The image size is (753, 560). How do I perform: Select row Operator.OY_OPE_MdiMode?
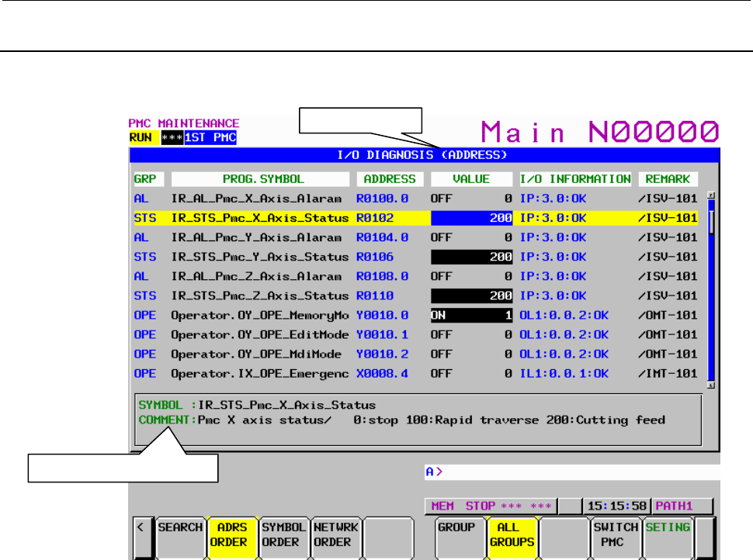[415, 354]
